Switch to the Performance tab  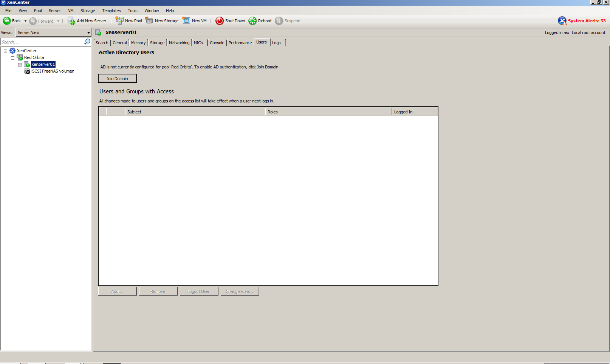240,43
